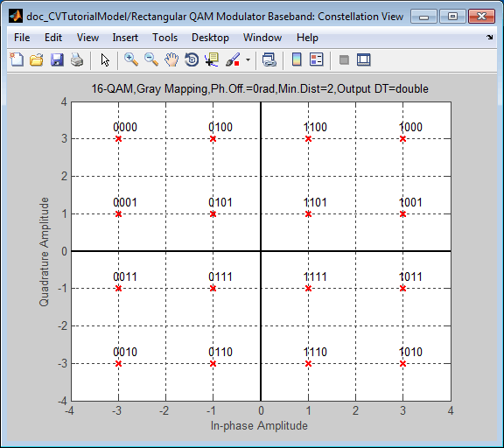Activate the Zoom In magnifier tool
504x448 pixels.
(x=131, y=59)
